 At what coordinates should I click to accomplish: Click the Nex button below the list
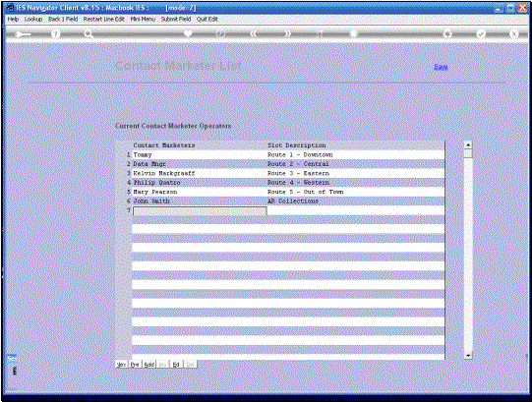click(x=122, y=365)
